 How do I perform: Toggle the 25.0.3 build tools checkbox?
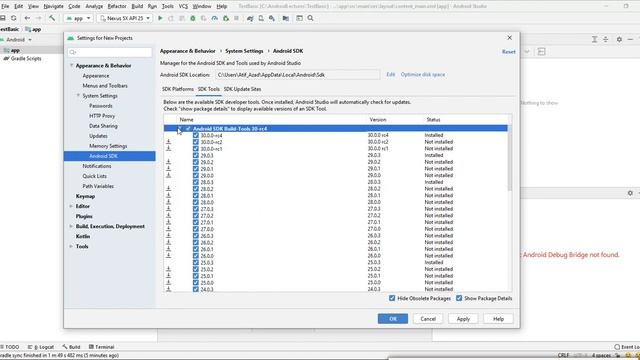(x=196, y=262)
